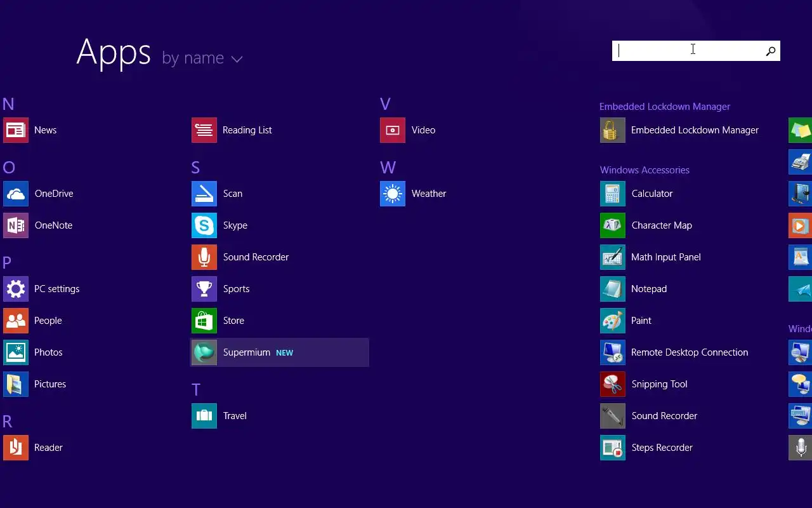Screen dimensions: 812x508
Task: Click the 'Character Map' label text
Action: pos(662,225)
